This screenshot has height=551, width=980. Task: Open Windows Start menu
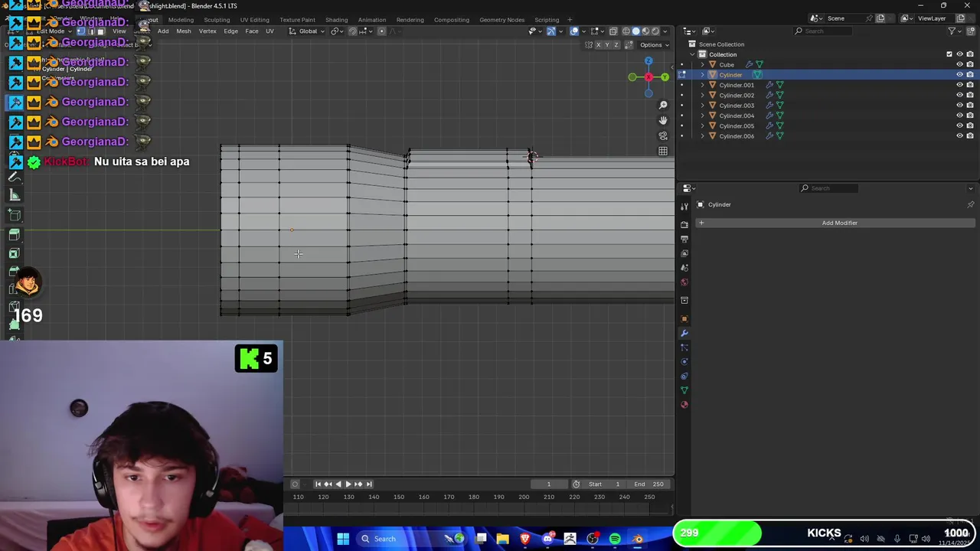(343, 539)
